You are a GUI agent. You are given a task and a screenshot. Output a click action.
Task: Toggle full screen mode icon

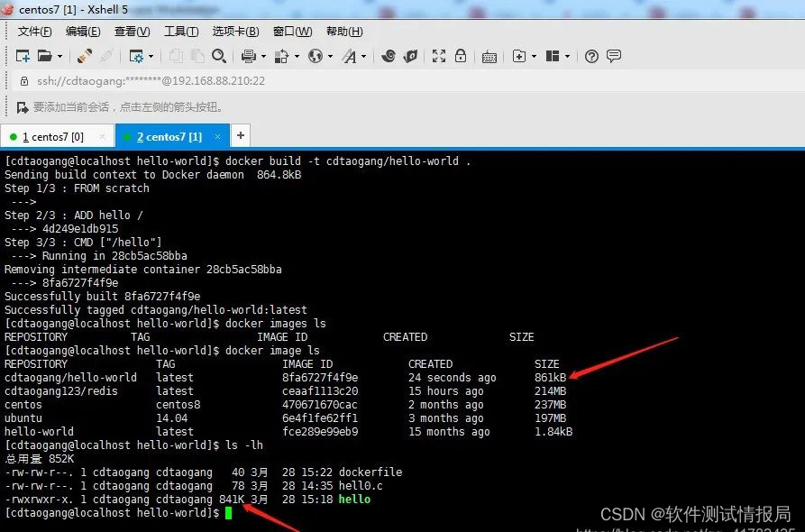(439, 56)
